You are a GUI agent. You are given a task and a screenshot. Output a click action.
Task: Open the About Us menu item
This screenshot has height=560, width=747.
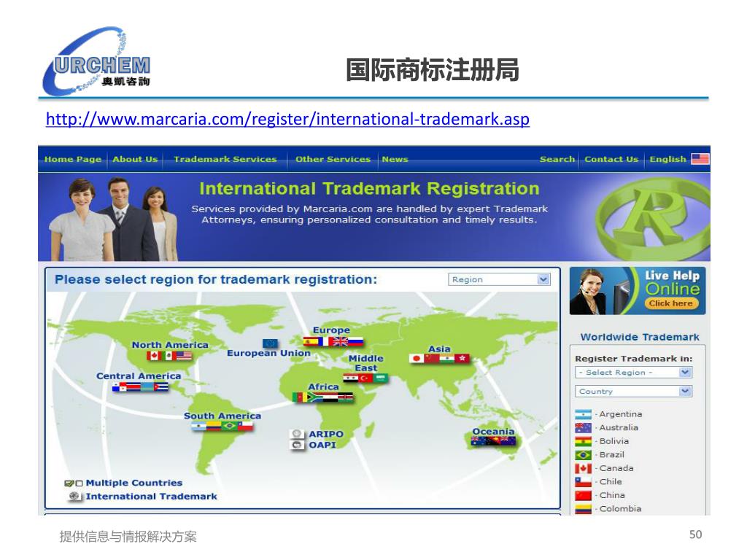click(135, 159)
